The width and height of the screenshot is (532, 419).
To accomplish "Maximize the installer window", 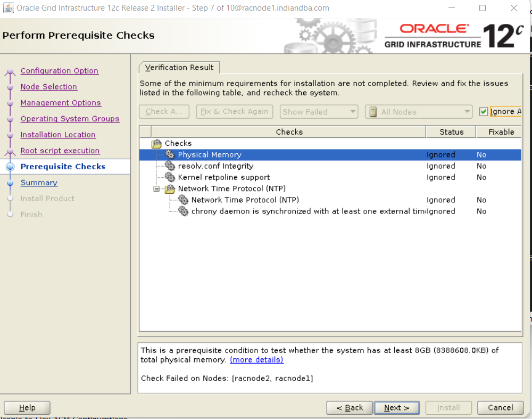I will click(483, 8).
